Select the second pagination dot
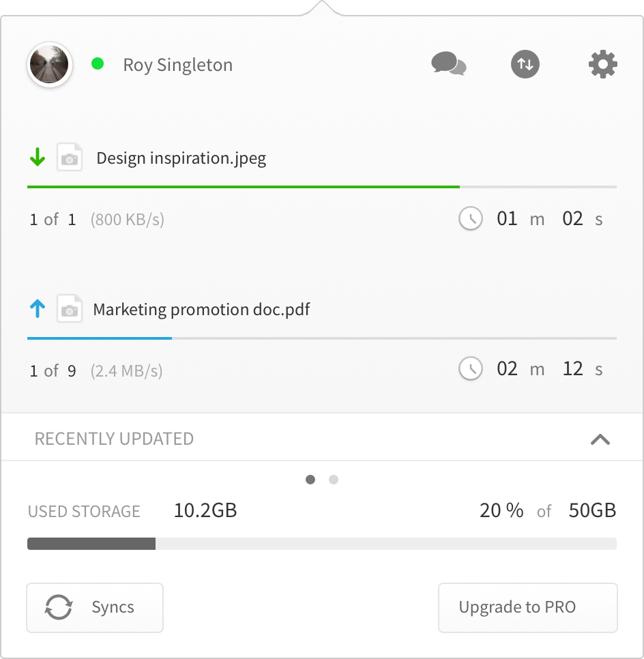This screenshot has height=659, width=644. (x=334, y=480)
